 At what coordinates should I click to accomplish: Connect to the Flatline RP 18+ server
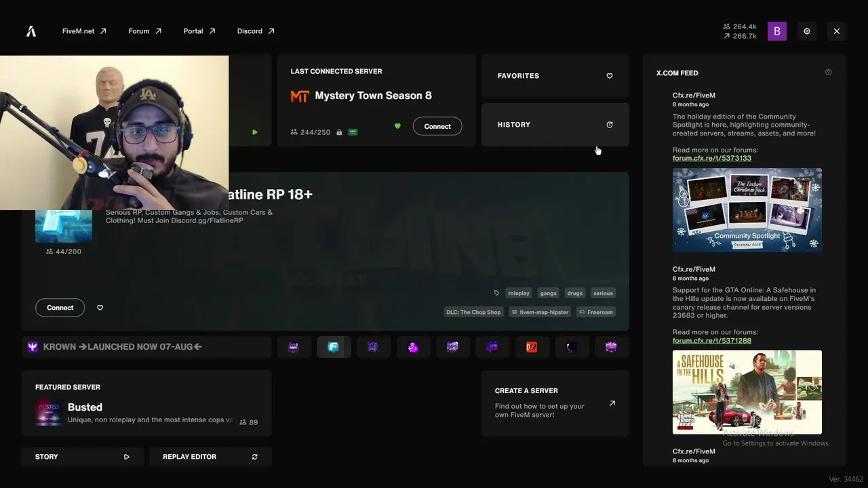[60, 308]
